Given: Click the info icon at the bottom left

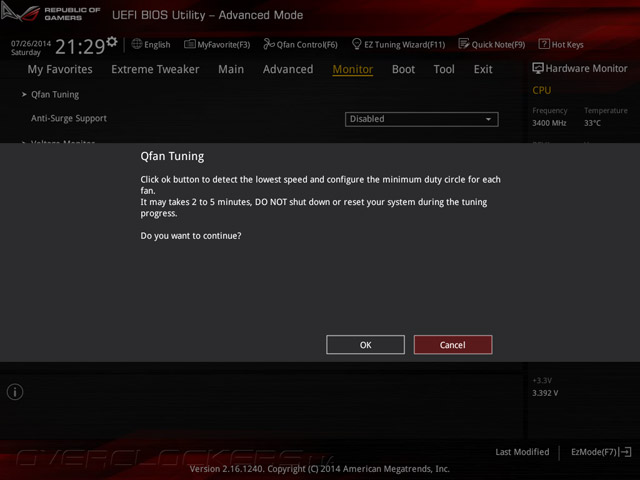Looking at the screenshot, I should 15,392.
